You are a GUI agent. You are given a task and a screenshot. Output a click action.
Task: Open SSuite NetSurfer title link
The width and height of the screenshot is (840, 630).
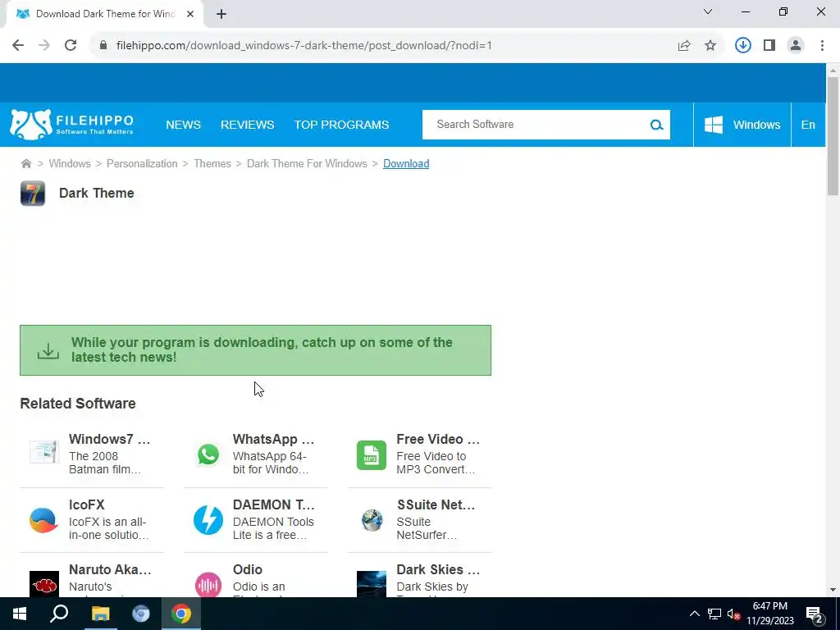click(x=436, y=504)
